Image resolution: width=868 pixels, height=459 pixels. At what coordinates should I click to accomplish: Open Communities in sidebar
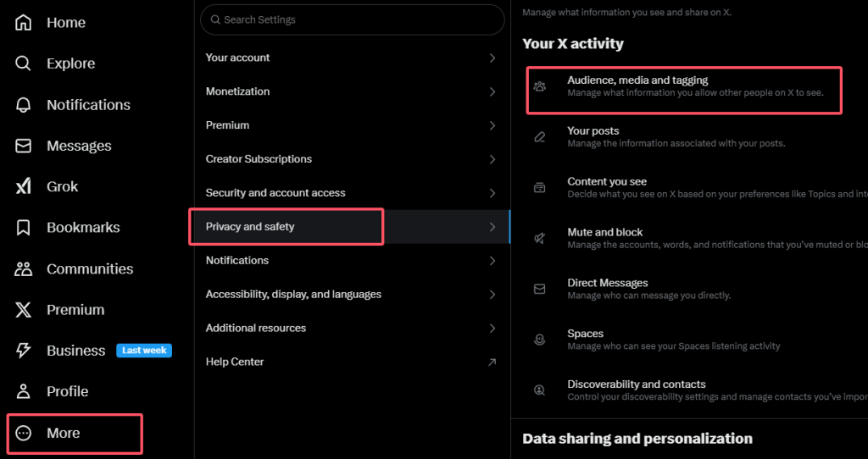pos(90,268)
